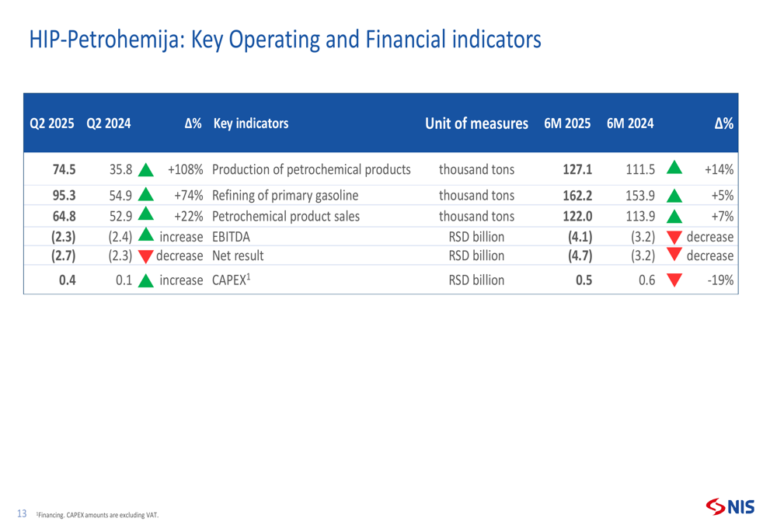
Task: Click the Δ% header following Q2 2024
Action: pyautogui.click(x=193, y=123)
